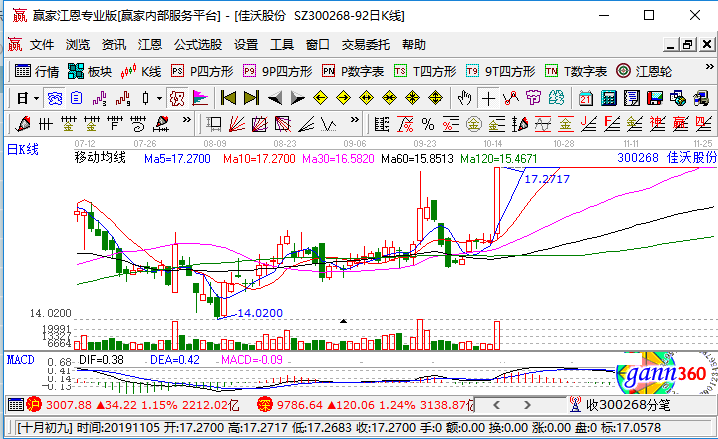
Task: Expand the drawing toolbar overflow chevron
Action: tap(186, 120)
